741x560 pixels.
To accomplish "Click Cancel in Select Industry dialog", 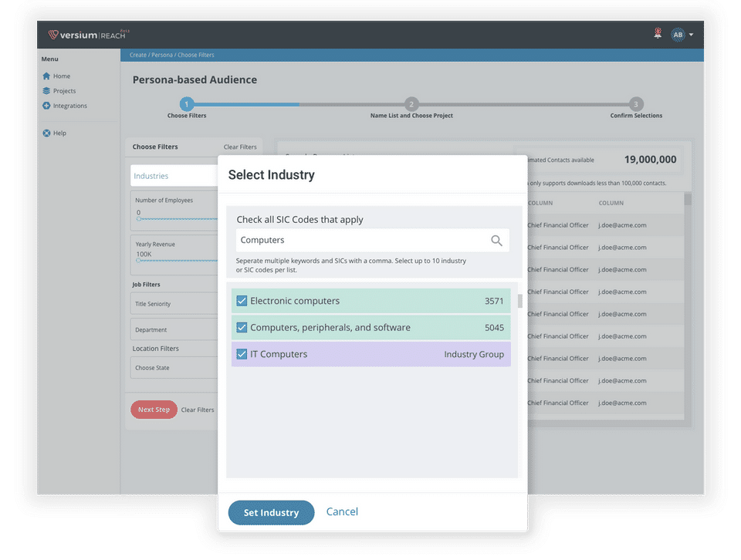I will tap(342, 512).
